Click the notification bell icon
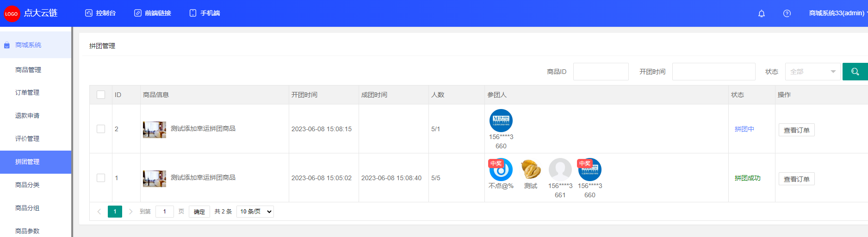Image resolution: width=868 pixels, height=237 pixels. click(x=762, y=13)
